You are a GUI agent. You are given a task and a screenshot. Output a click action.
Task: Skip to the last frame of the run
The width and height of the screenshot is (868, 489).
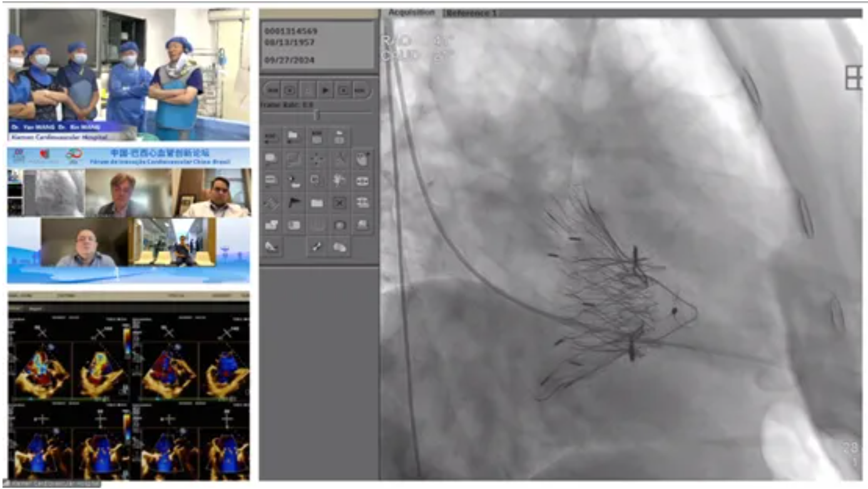(360, 90)
